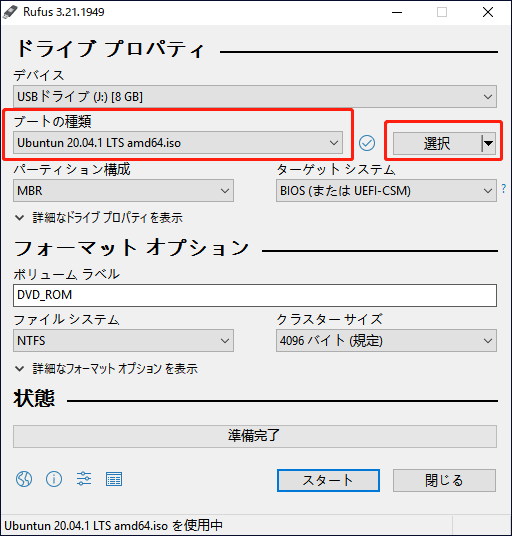Open the split arrow beside 選択 button
The image size is (512, 536).
pyautogui.click(x=489, y=143)
